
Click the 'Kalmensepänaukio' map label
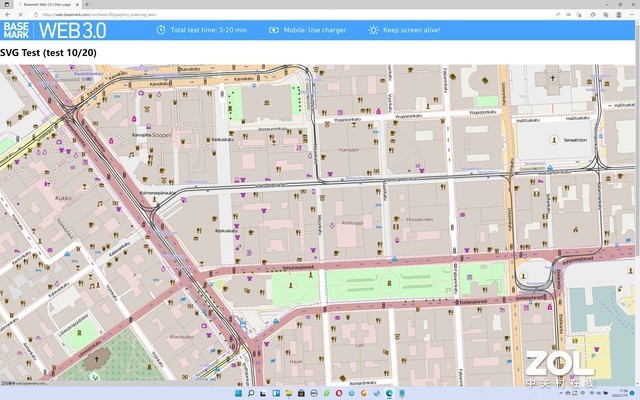point(158,193)
